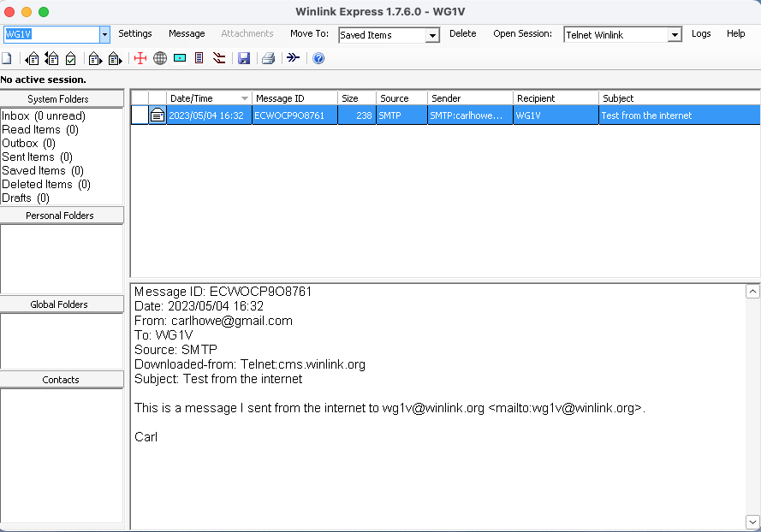Open the Settings menu
Screen dimensions: 761x532
pyautogui.click(x=135, y=34)
